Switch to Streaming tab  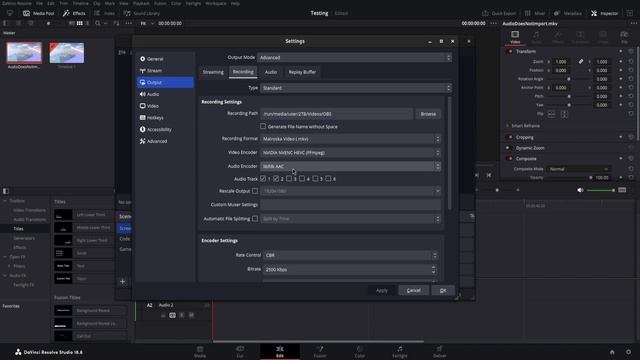click(213, 72)
